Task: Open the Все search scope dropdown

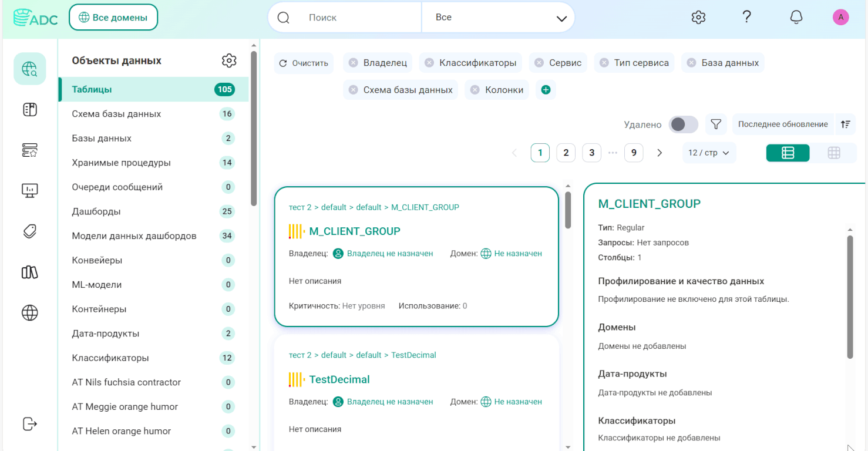Action: [498, 18]
